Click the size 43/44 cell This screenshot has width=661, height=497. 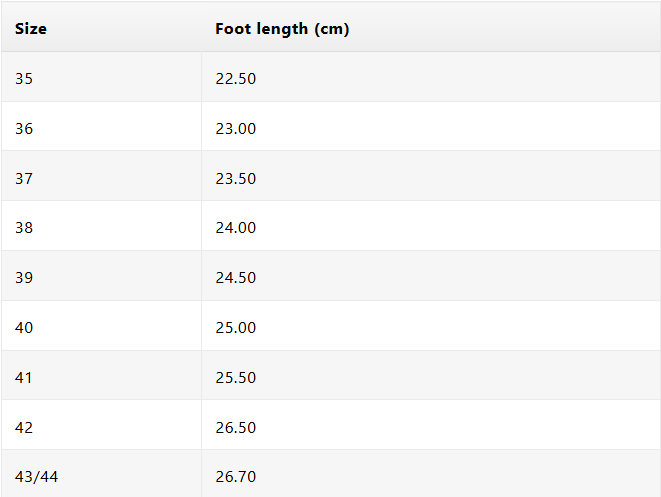37,476
